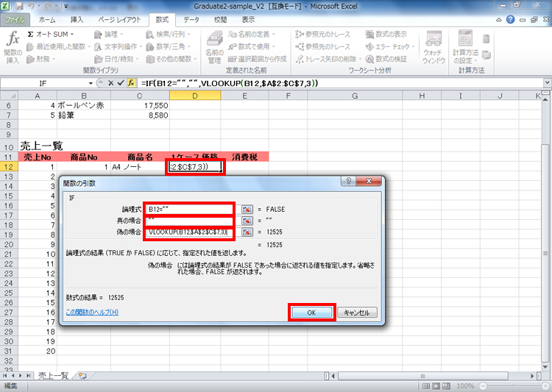This screenshot has height=392, width=552.
Task: Click the horizontal scrollbar right arrow
Action: [533, 376]
